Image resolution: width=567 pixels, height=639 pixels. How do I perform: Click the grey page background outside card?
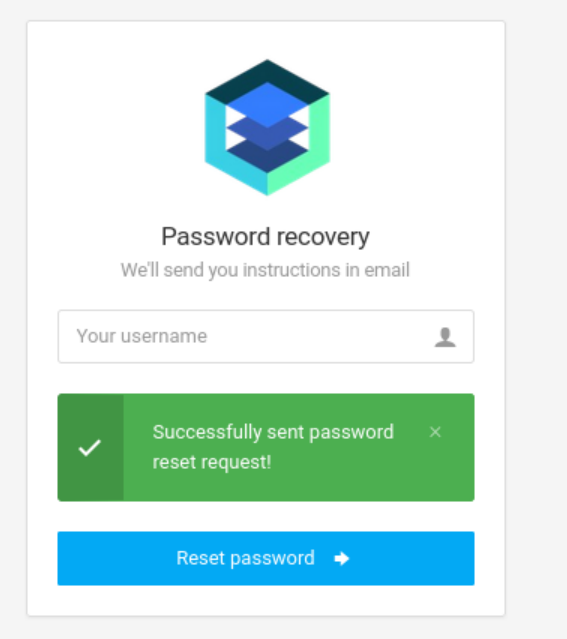536,318
